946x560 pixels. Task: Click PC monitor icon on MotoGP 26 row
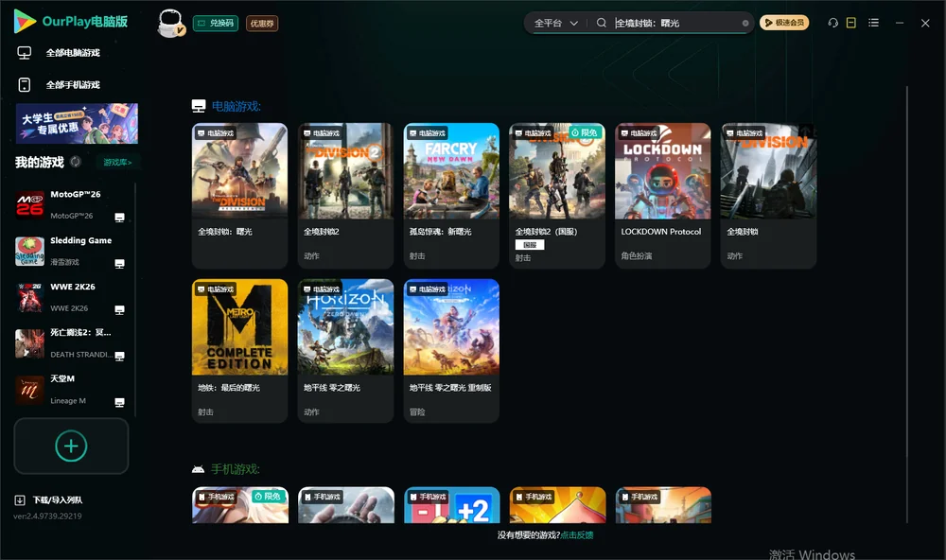(119, 218)
